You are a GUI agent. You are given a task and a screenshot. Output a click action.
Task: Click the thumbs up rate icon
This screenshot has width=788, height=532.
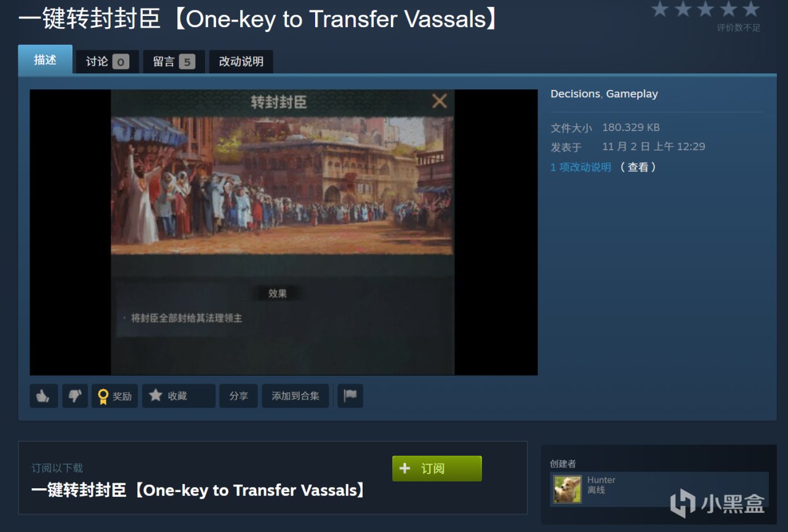[x=44, y=396]
